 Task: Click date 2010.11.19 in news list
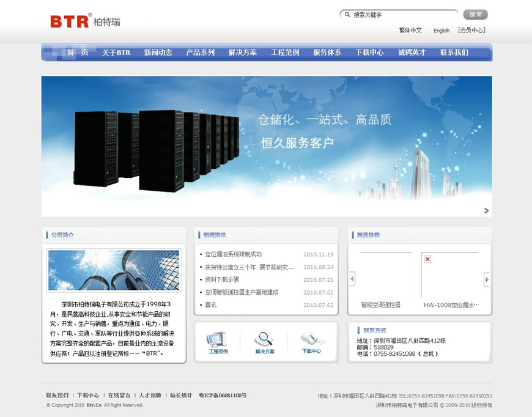[x=318, y=254]
